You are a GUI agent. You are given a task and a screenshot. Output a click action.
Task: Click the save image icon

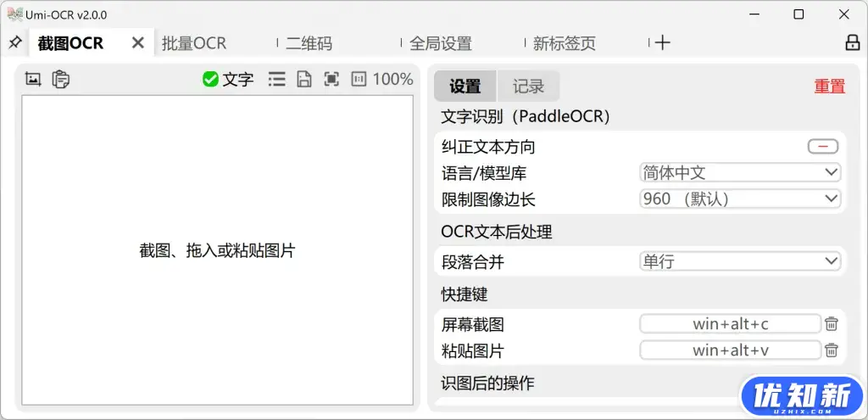pyautogui.click(x=303, y=79)
